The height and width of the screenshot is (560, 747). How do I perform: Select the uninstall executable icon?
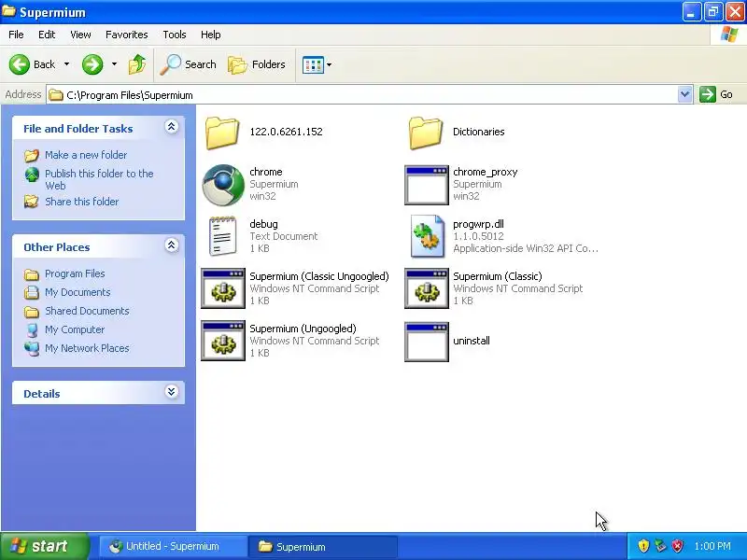point(427,342)
